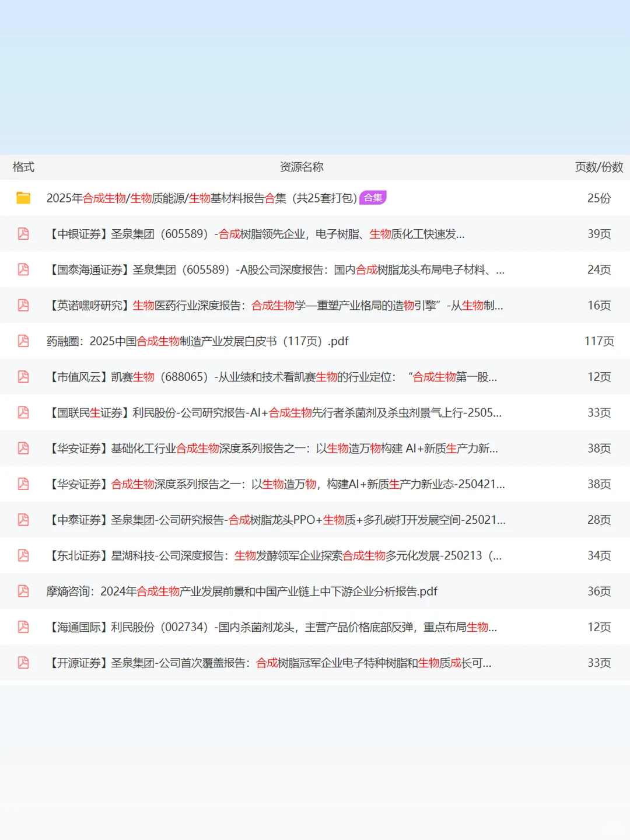Screen dimensions: 630x840
Task: Open the 2025年合成生物/生物质能源 report collection
Action: click(202, 198)
